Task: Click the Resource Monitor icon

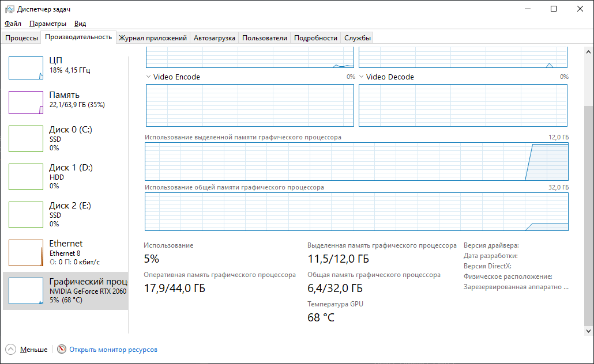Action: pos(61,349)
